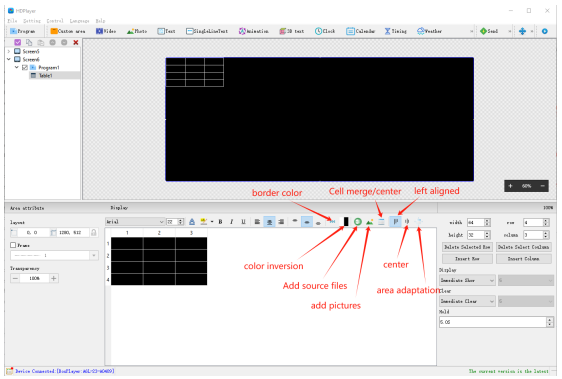Image resolution: width=562 pixels, height=379 pixels.
Task: Click the Hold time input field
Action: (493, 322)
